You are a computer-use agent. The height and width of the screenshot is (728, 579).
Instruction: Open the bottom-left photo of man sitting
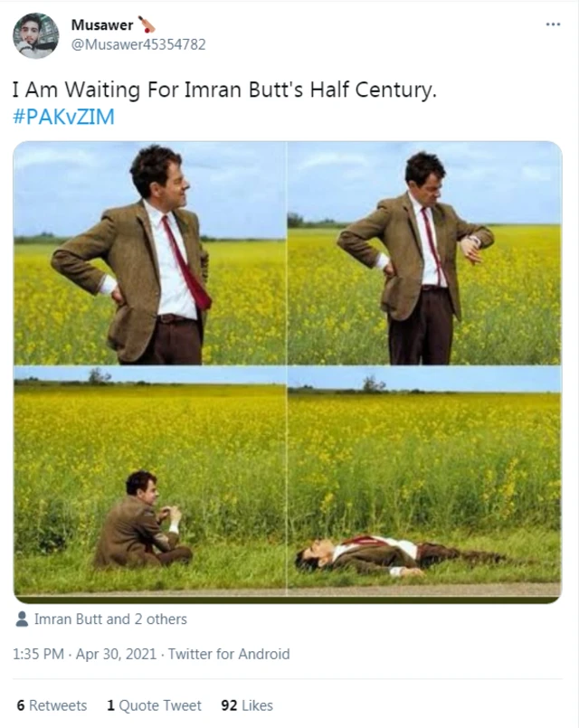click(x=149, y=479)
